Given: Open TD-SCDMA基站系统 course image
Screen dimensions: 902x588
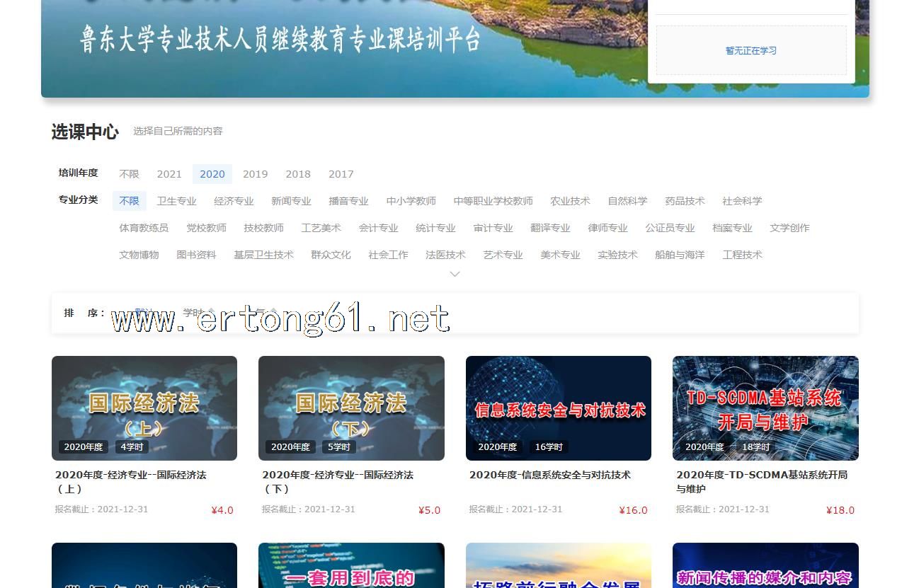Looking at the screenshot, I should point(765,408).
